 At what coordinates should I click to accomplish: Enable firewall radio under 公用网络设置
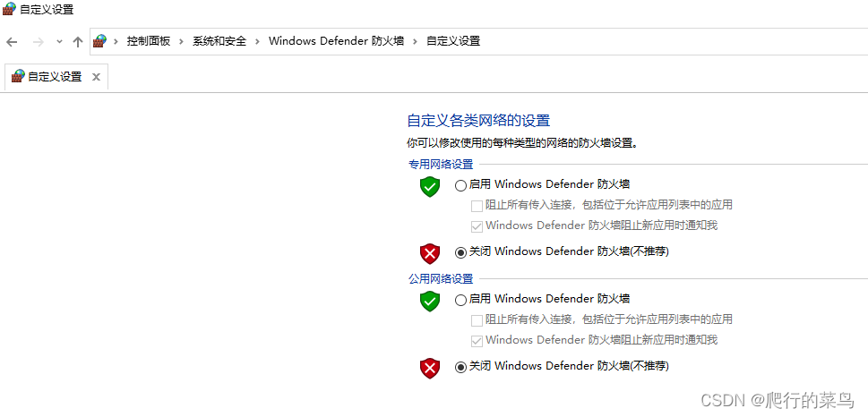click(460, 301)
